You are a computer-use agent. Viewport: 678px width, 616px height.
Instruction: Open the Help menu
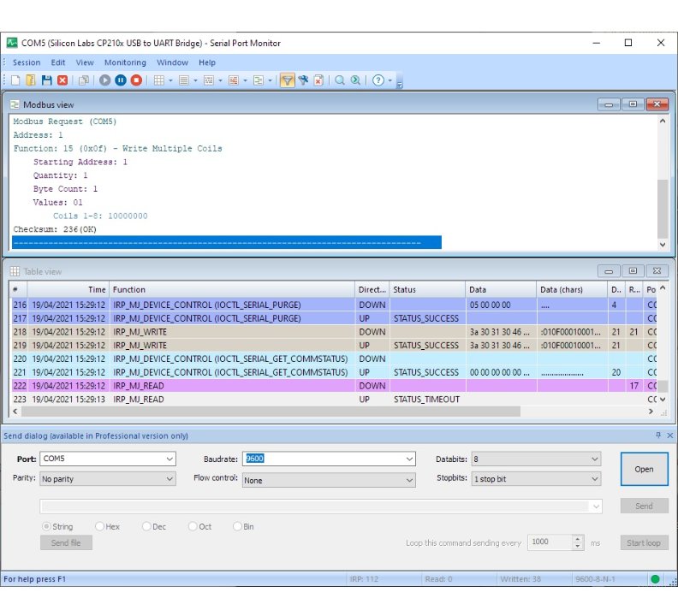207,62
